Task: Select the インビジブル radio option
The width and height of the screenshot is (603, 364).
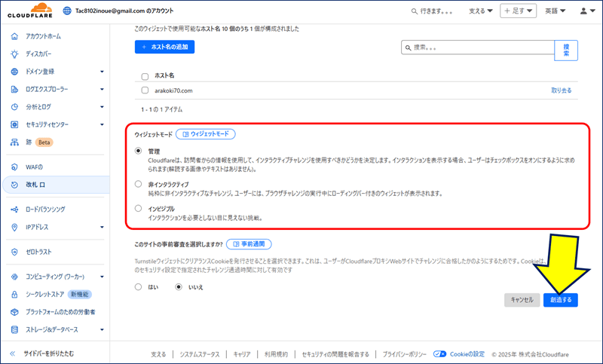Action: (139, 208)
